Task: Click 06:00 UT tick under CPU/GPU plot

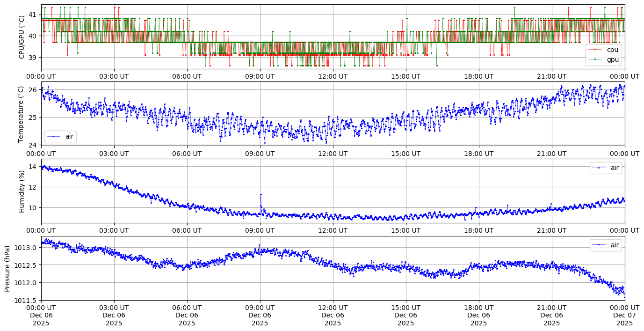Action: click(187, 76)
